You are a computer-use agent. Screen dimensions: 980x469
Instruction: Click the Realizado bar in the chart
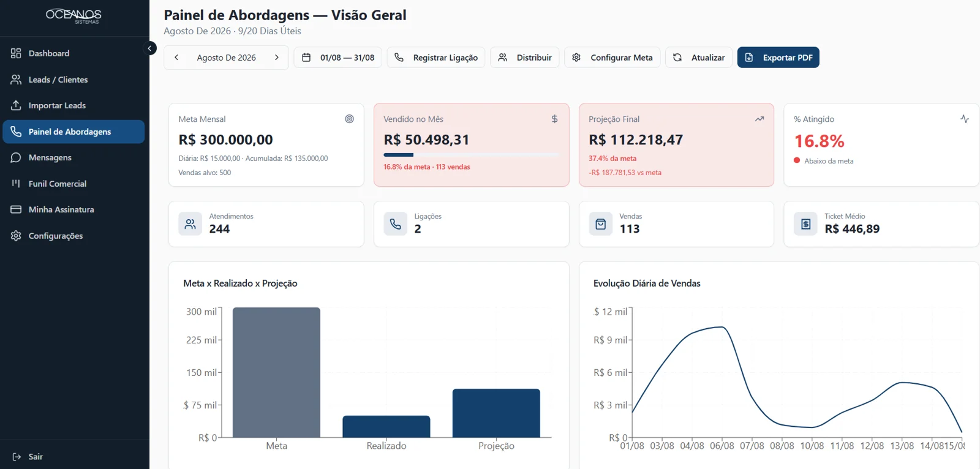(x=386, y=427)
